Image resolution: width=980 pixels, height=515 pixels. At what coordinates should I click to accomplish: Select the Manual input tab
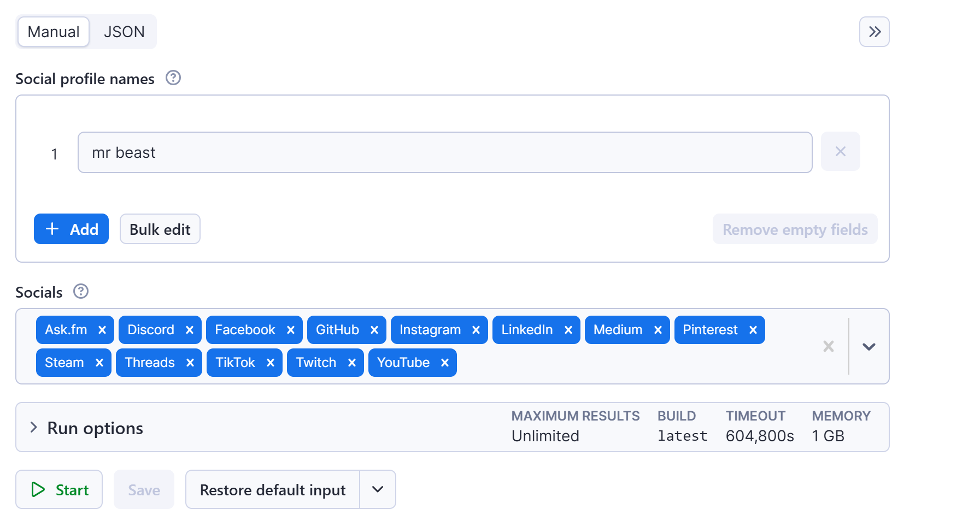click(54, 32)
